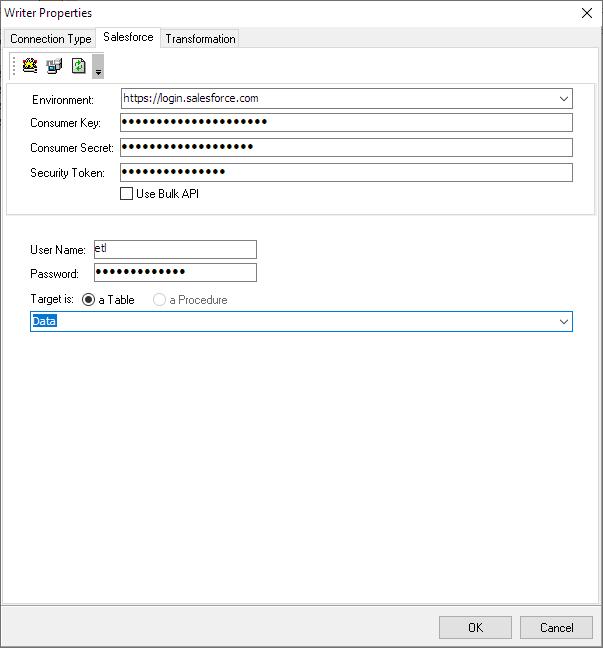603x648 pixels.
Task: Click the green refresh document toolbar icon
Action: [79, 66]
